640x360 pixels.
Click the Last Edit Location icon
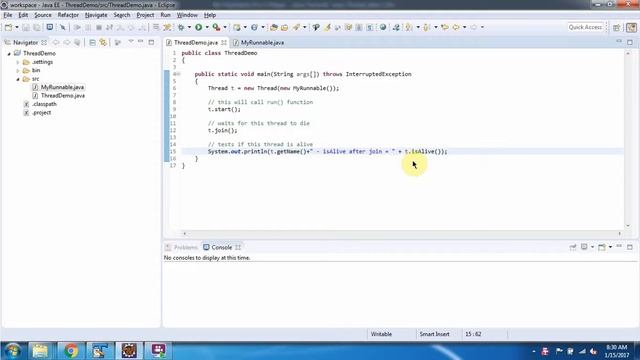click(x=445, y=27)
